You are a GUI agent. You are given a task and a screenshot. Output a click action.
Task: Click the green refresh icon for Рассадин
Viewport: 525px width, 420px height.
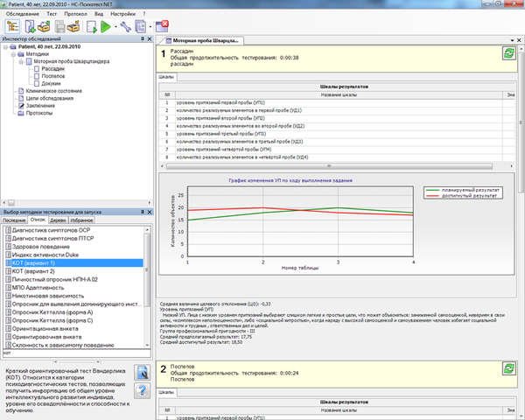509,53
